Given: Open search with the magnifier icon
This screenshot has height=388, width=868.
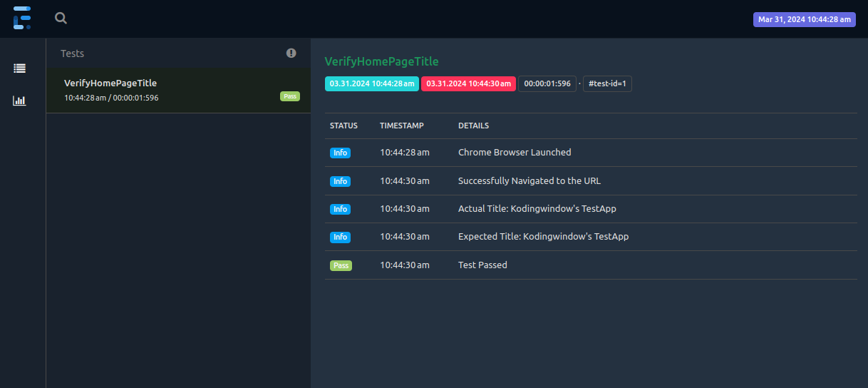Looking at the screenshot, I should pos(61,19).
